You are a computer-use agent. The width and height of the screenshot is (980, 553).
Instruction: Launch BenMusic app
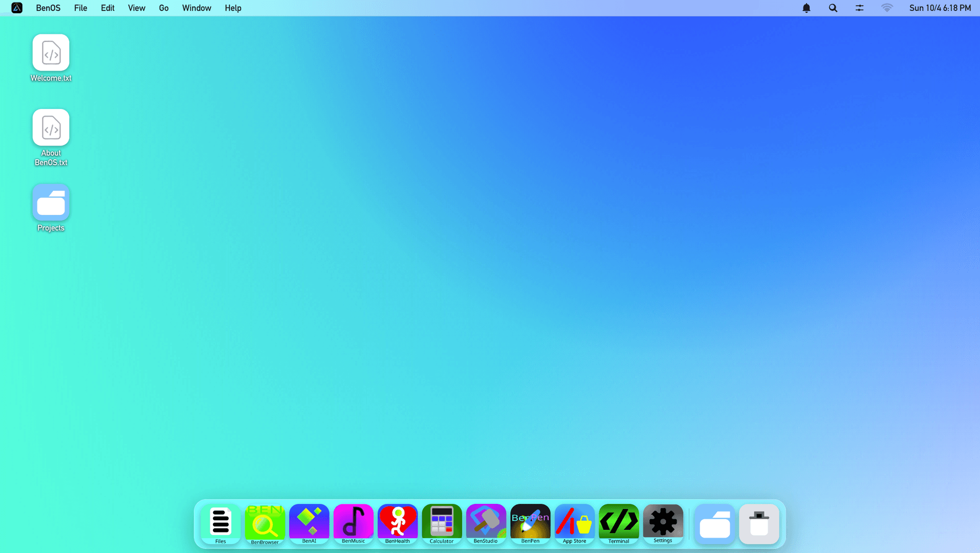(353, 523)
